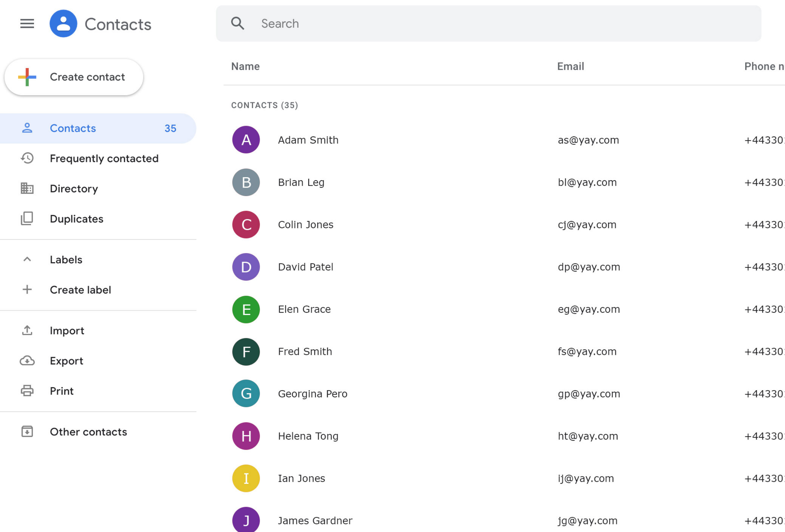
Task: Click the Export cloud download icon
Action: tap(27, 361)
